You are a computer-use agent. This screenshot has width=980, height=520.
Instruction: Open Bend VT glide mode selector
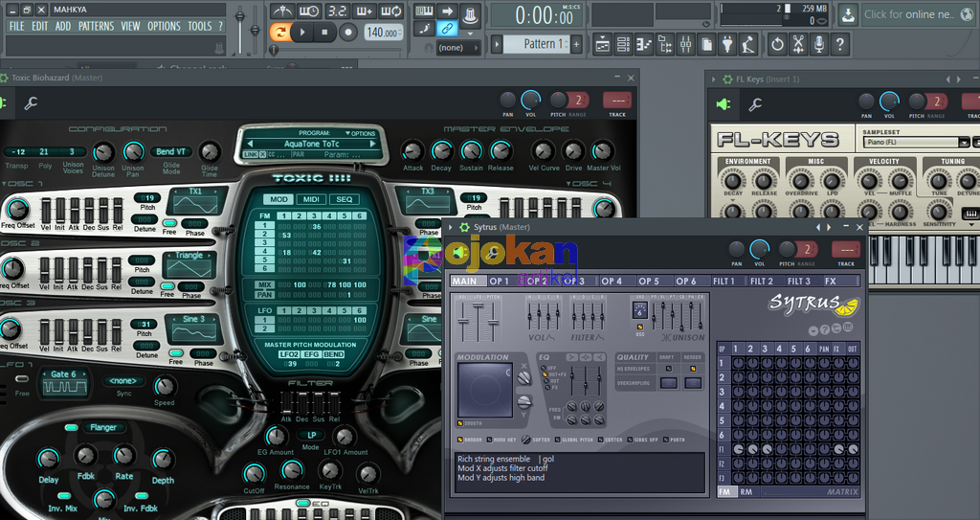click(171, 151)
